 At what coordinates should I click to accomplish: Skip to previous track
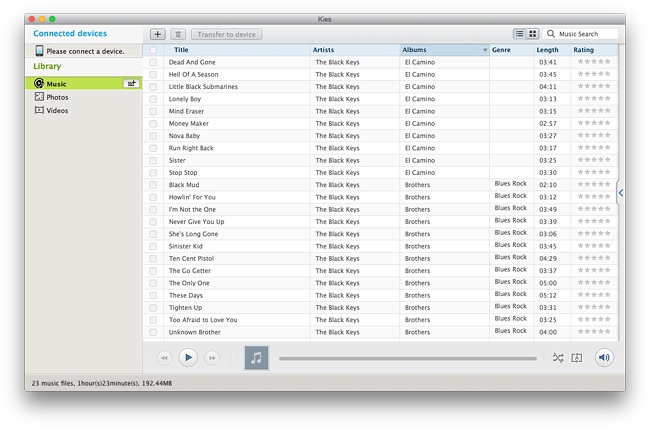(x=164, y=357)
